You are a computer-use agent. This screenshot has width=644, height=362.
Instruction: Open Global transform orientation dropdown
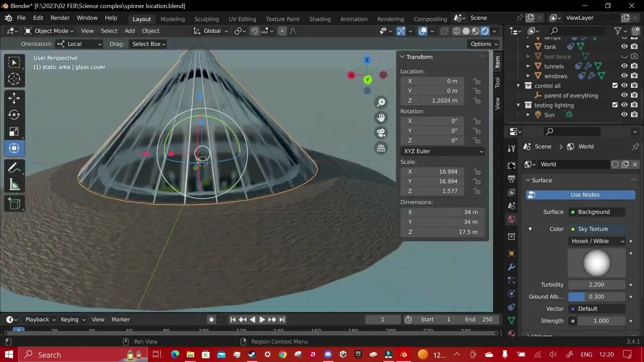tap(211, 31)
